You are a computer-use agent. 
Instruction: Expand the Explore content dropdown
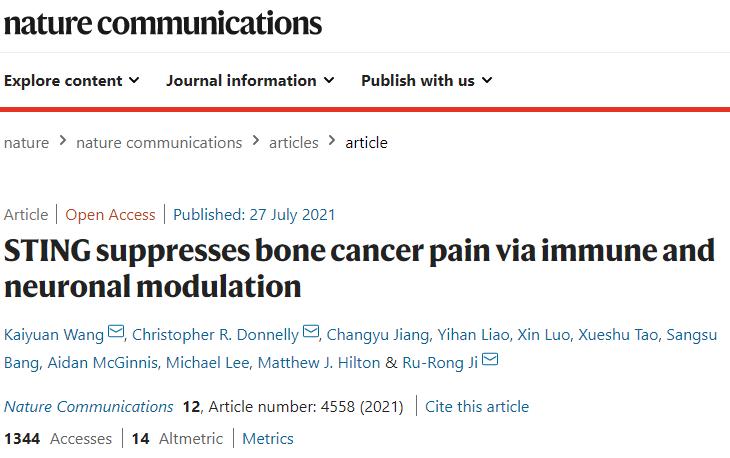coord(71,80)
